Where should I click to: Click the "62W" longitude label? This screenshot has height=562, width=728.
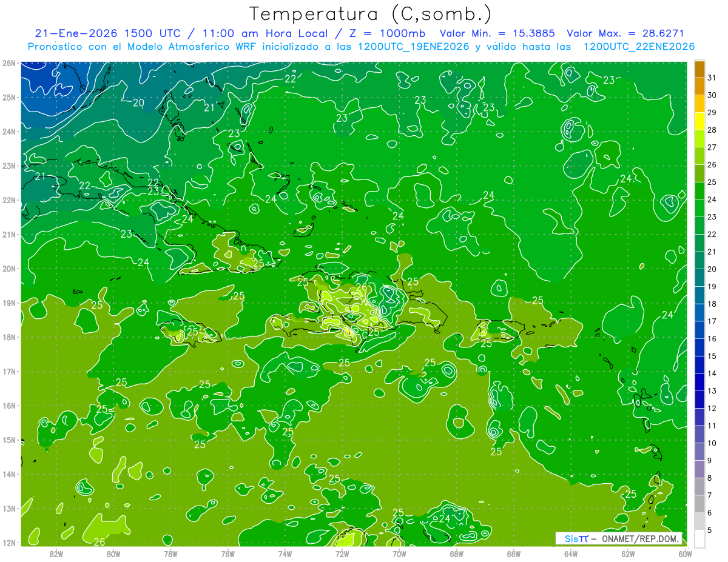pos(629,553)
